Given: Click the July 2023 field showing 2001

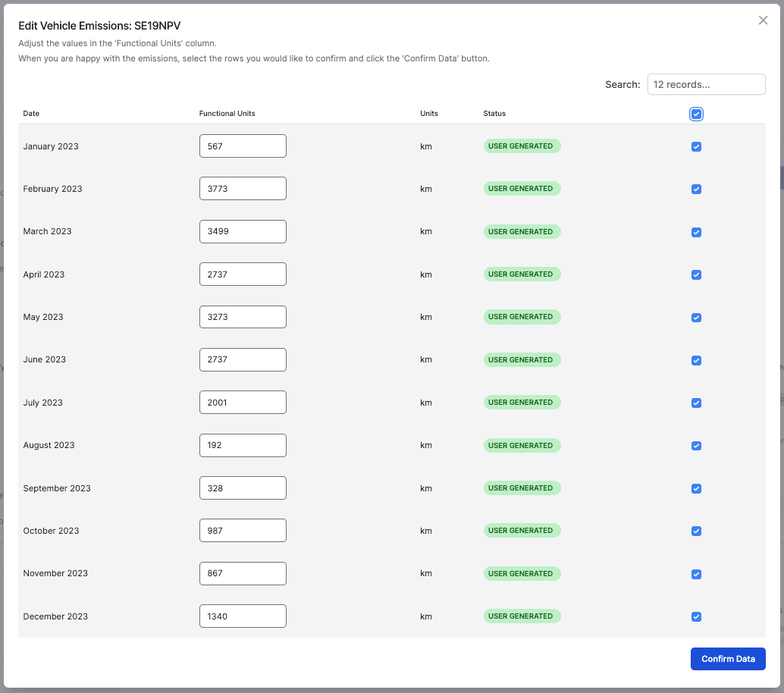Looking at the screenshot, I should tap(243, 403).
